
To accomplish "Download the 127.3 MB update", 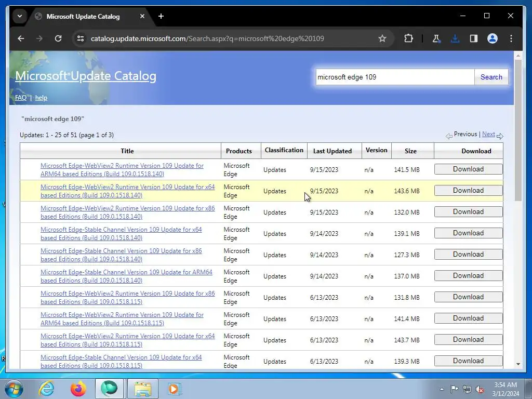I will (x=468, y=255).
